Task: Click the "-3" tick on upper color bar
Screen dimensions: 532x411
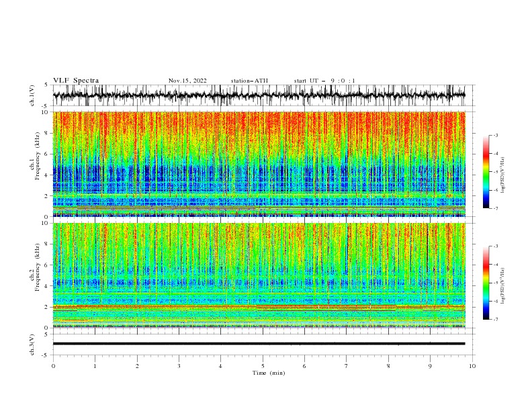Action: [x=495, y=135]
